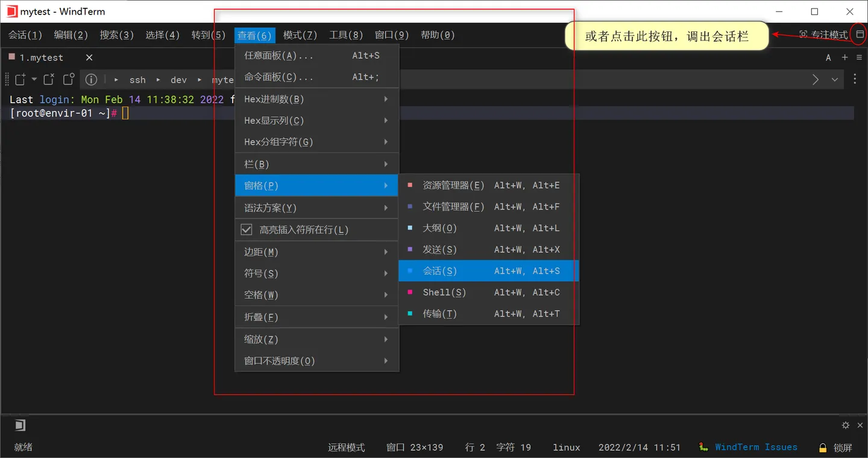868x458 pixels.
Task: Open the 会话(1) menu
Action: 25,35
